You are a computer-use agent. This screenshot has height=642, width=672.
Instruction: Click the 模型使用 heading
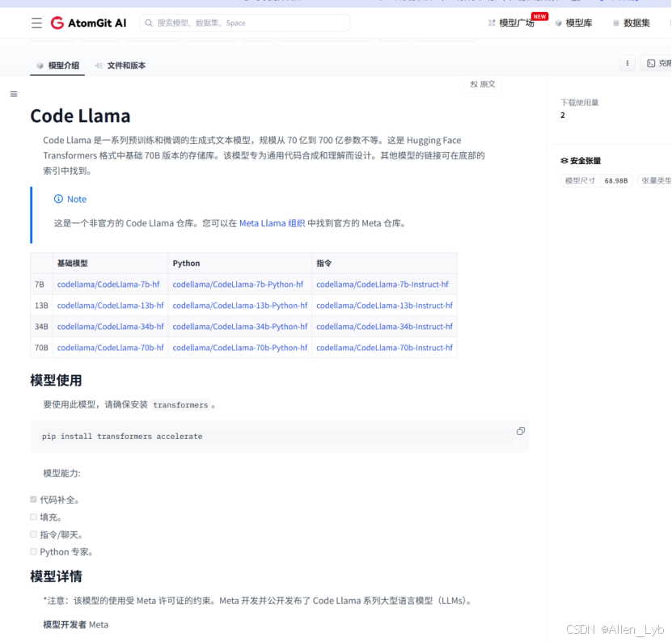pyautogui.click(x=56, y=380)
